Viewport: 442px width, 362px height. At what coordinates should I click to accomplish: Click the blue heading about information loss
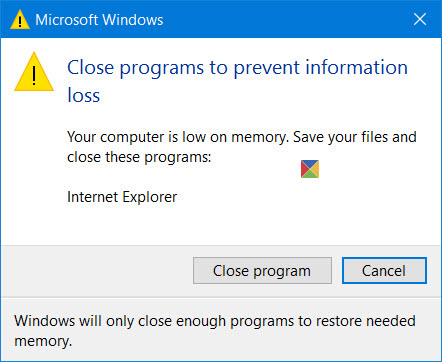click(237, 81)
